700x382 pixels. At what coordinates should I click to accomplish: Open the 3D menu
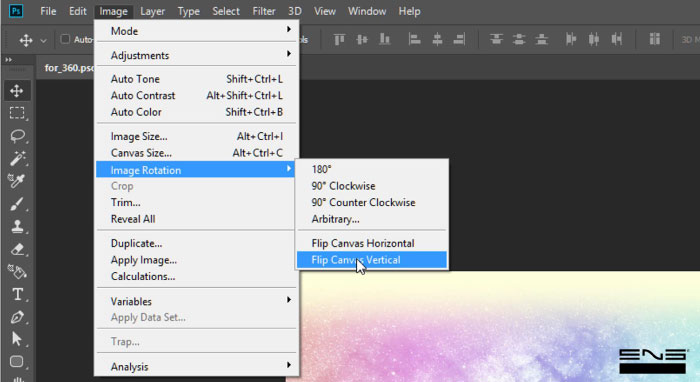(x=295, y=11)
